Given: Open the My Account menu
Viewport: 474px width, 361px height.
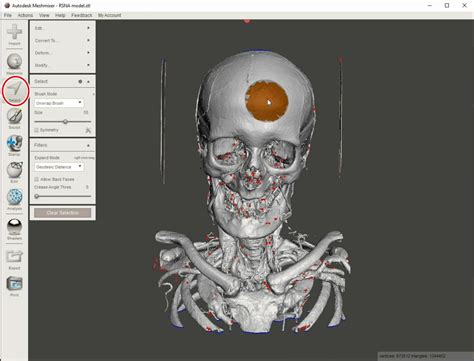Looking at the screenshot, I should pos(110,15).
